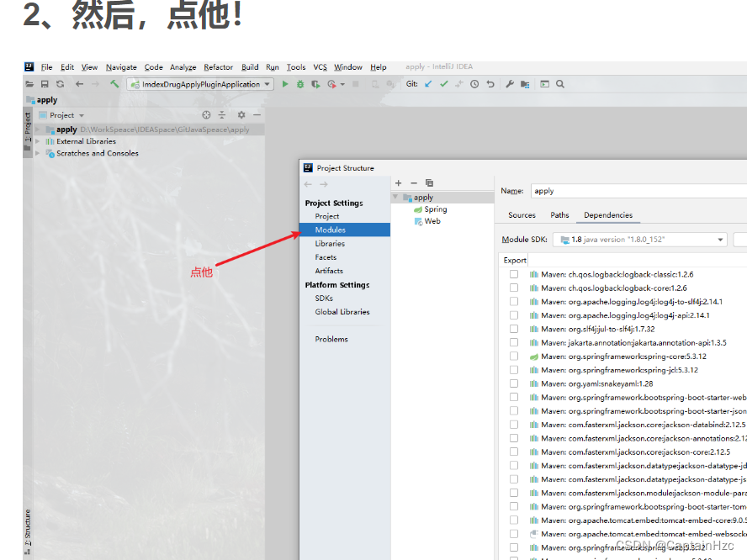Open the profiler run dropdown arrow
The height and width of the screenshot is (560, 747).
coord(342,85)
